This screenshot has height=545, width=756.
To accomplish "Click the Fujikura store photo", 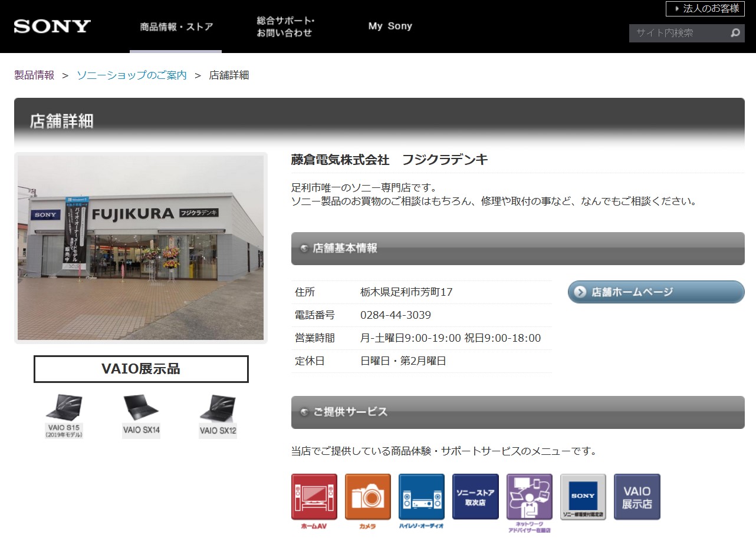I will pyautogui.click(x=141, y=248).
